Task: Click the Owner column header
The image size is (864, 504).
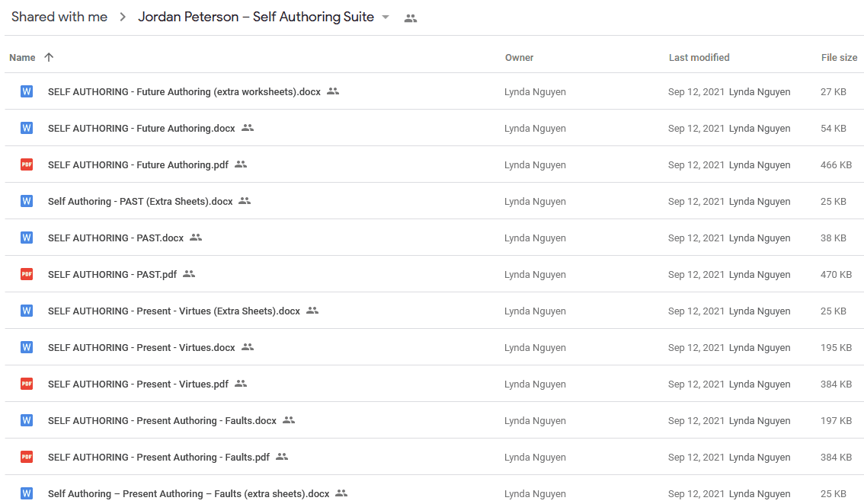Action: tap(519, 57)
